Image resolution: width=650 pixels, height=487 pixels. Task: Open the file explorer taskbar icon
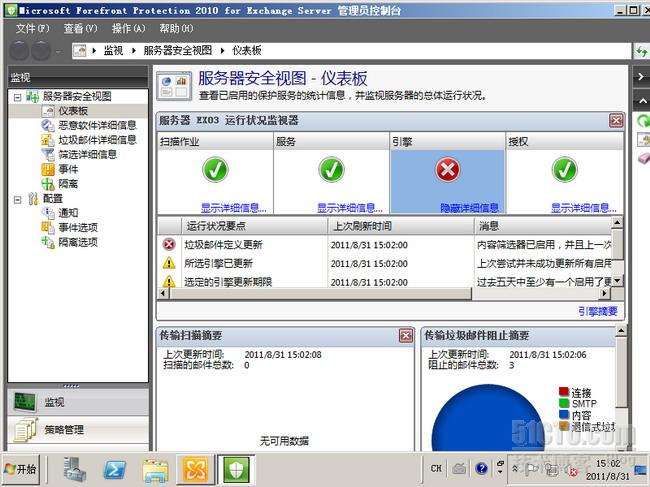155,470
